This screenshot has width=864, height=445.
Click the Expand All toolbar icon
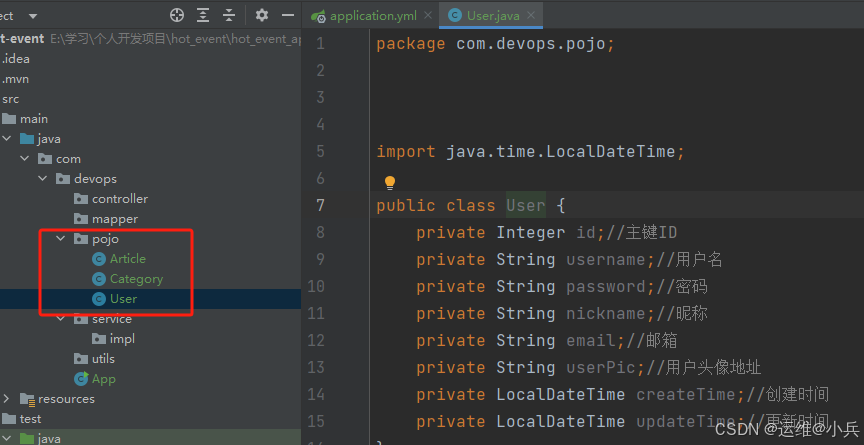coord(203,15)
